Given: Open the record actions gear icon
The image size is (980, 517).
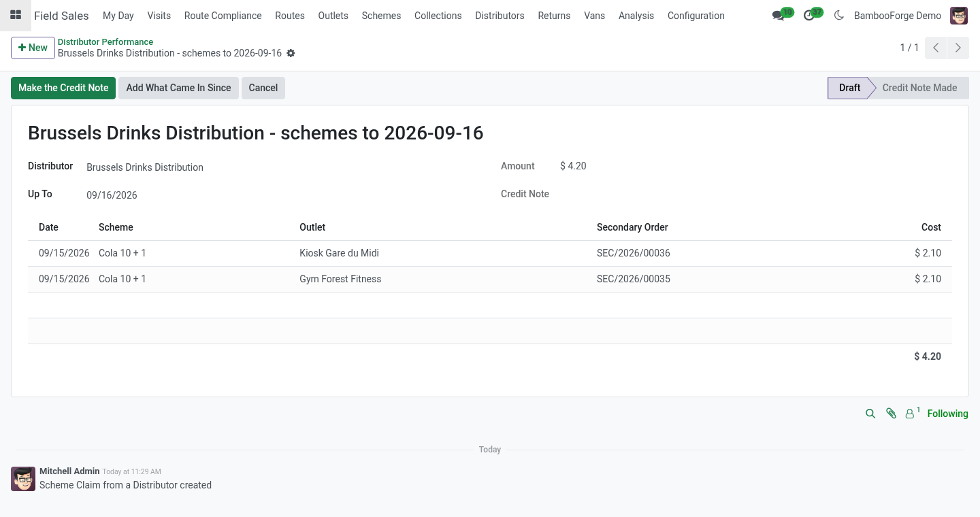Looking at the screenshot, I should tap(291, 53).
